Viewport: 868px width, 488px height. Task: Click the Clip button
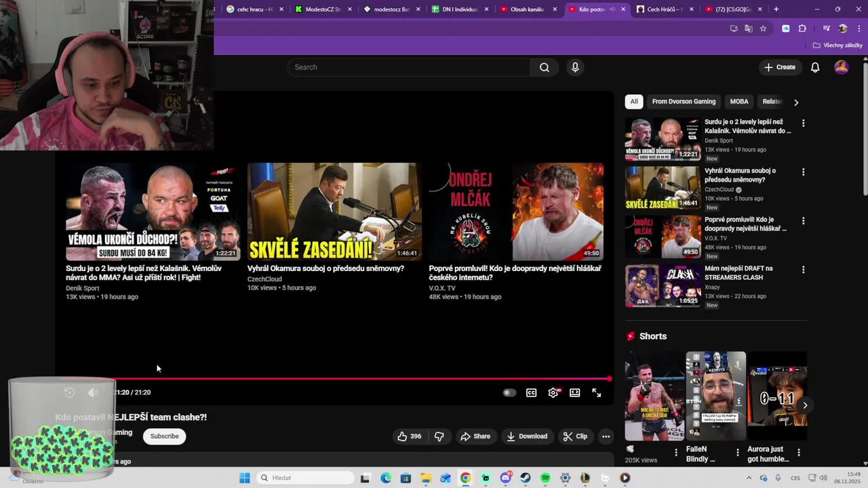coord(575,436)
